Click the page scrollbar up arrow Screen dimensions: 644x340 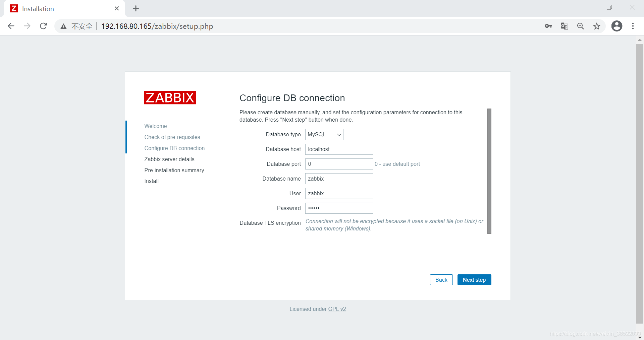coord(640,40)
